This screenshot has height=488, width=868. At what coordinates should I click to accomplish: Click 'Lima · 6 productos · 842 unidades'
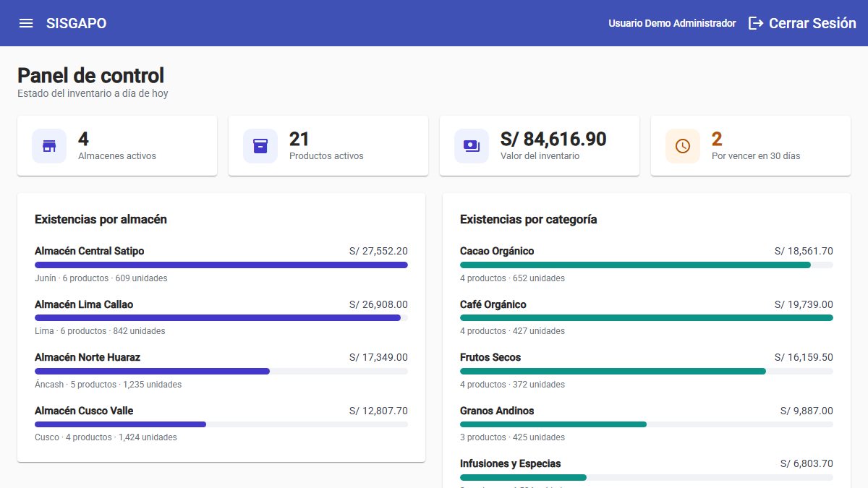100,331
